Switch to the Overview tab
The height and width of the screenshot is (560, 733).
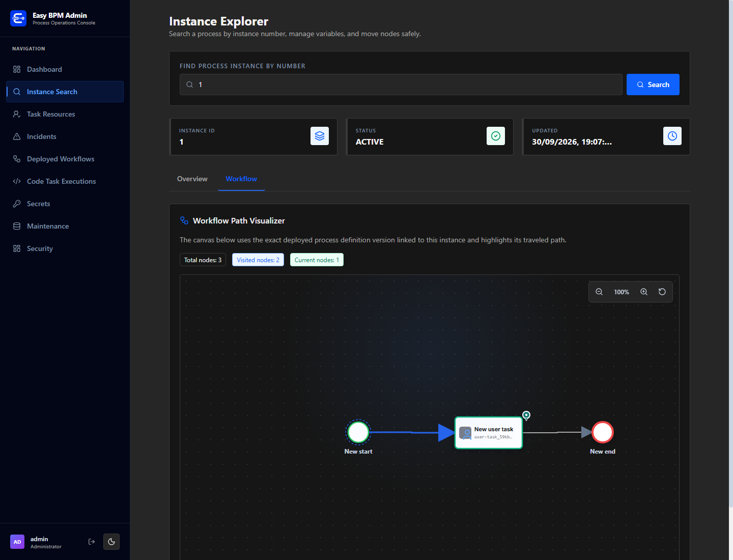coord(192,179)
